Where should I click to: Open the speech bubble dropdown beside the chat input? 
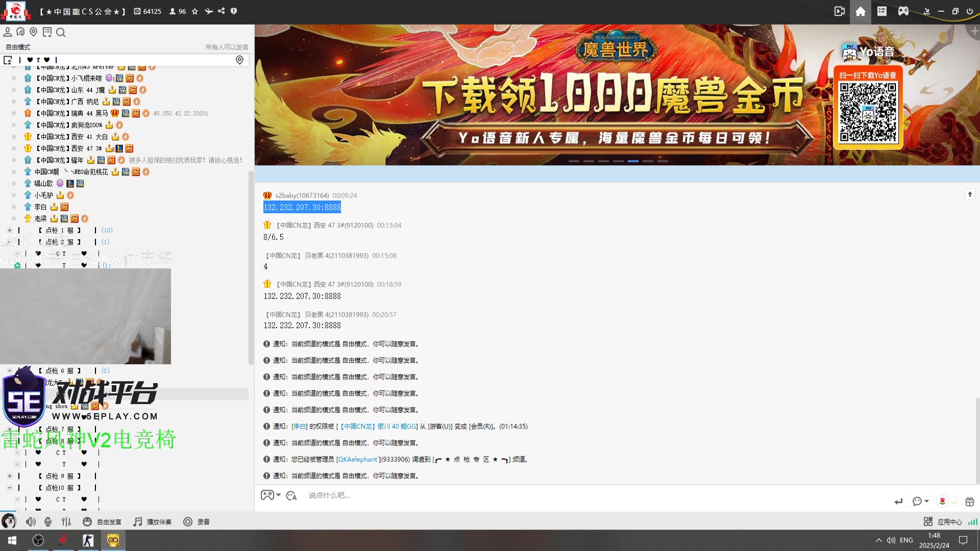[920, 502]
